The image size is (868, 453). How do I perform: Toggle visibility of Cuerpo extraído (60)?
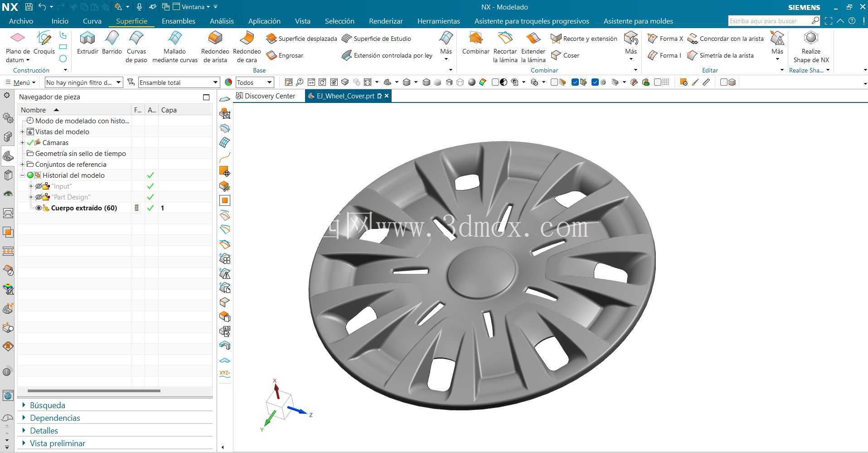point(39,208)
